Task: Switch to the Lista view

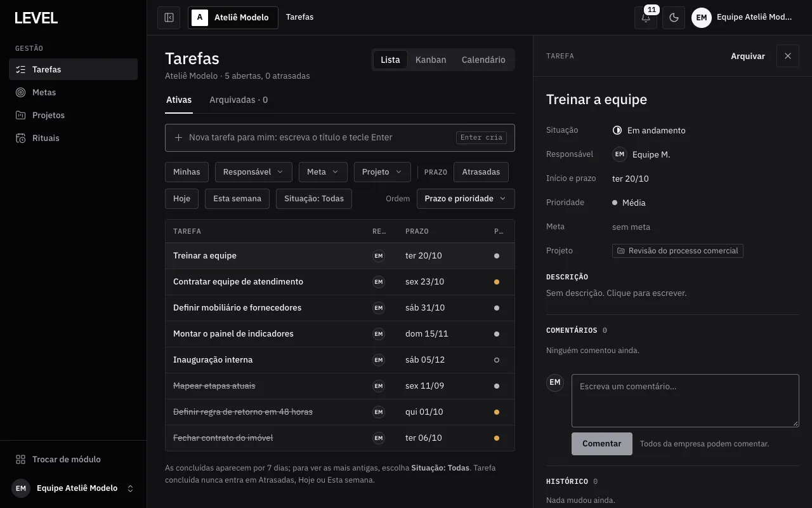Action: [x=390, y=60]
